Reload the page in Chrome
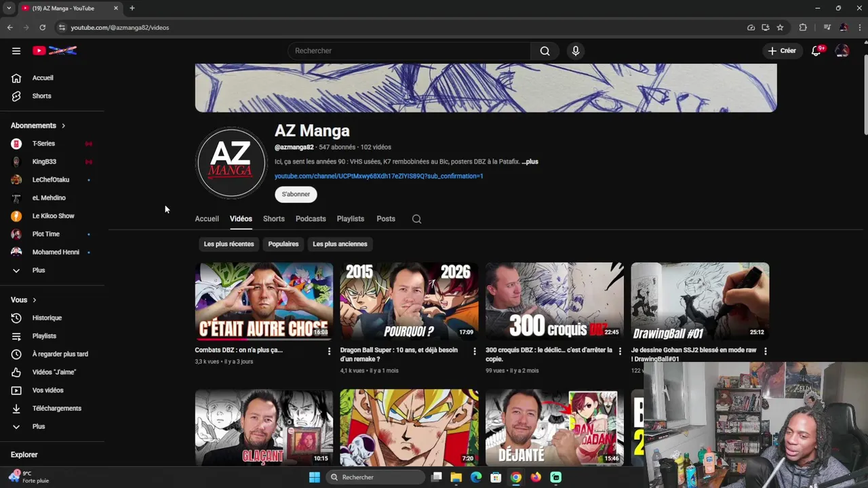This screenshot has width=868, height=488. [42, 28]
